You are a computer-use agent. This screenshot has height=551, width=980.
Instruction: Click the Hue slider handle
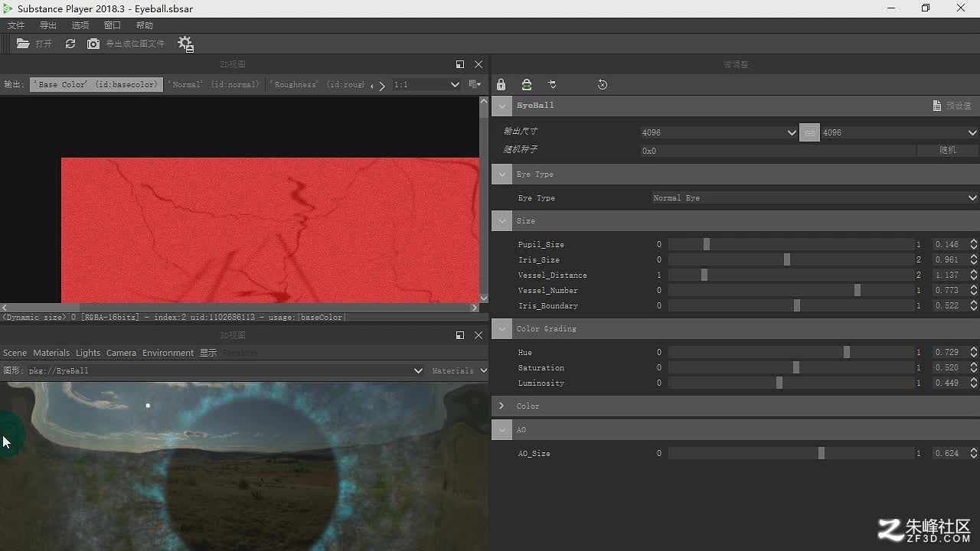[847, 353]
